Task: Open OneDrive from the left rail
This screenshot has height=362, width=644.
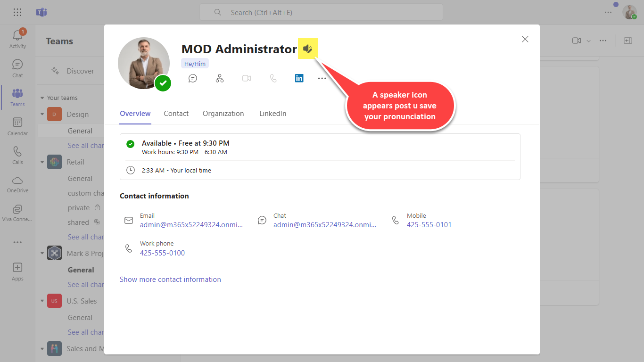Action: pyautogui.click(x=17, y=184)
